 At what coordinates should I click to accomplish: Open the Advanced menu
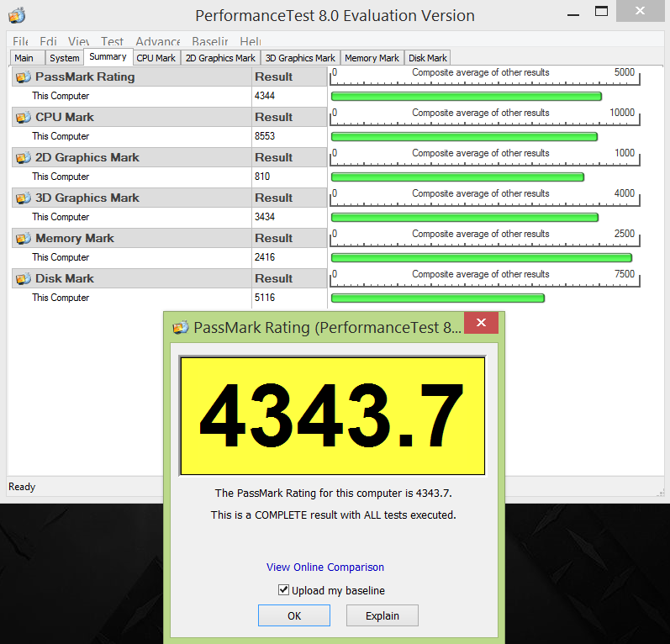[x=158, y=41]
